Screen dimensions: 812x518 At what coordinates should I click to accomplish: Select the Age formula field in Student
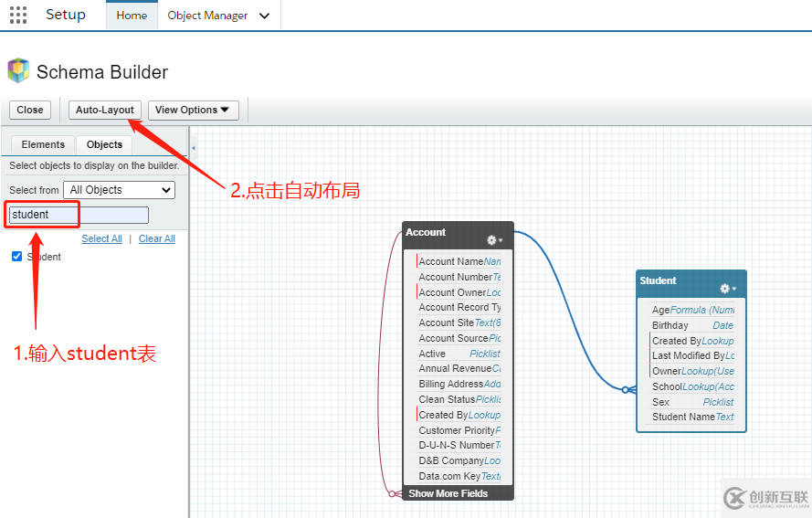[692, 310]
